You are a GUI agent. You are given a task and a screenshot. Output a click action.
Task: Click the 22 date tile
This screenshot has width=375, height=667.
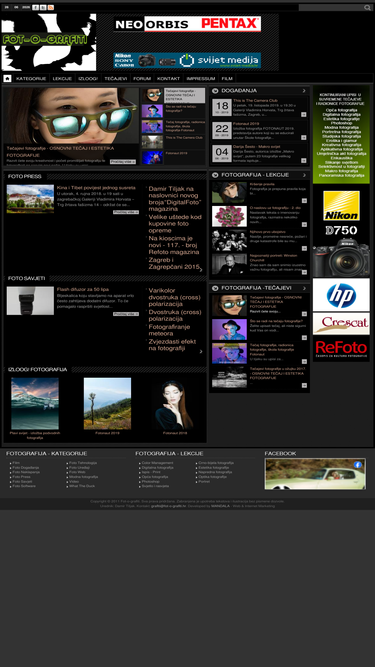pos(222,130)
